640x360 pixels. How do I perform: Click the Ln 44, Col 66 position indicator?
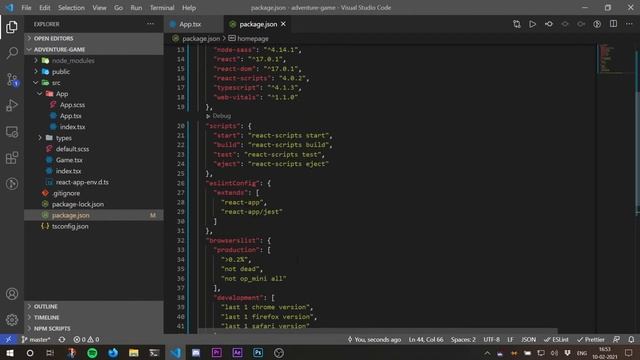[426, 340]
